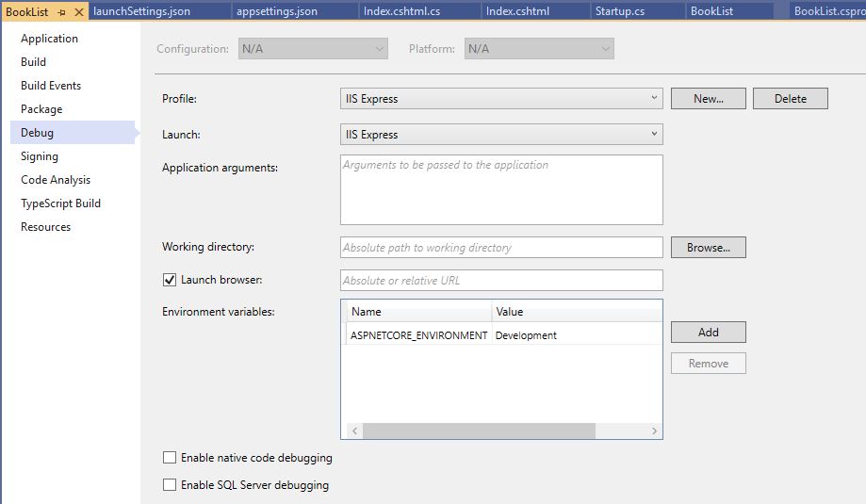Open the Configuration N/A dropdown

[x=313, y=49]
